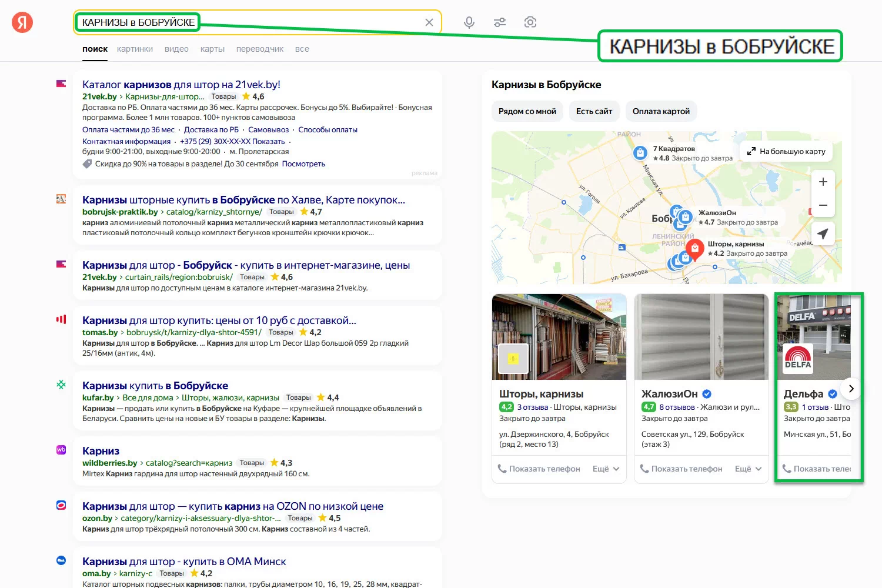Start voice search with the microphone icon
The image size is (882, 588).
click(469, 22)
